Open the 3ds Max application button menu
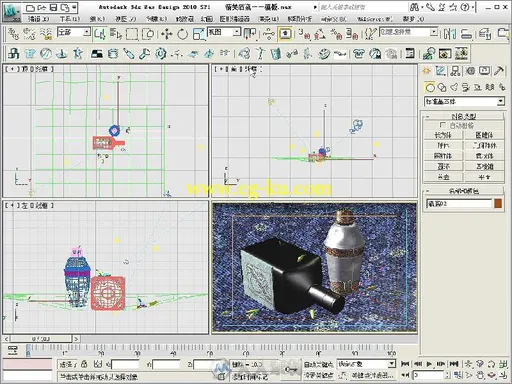Image resolution: width=512 pixels, height=384 pixels. point(11,12)
